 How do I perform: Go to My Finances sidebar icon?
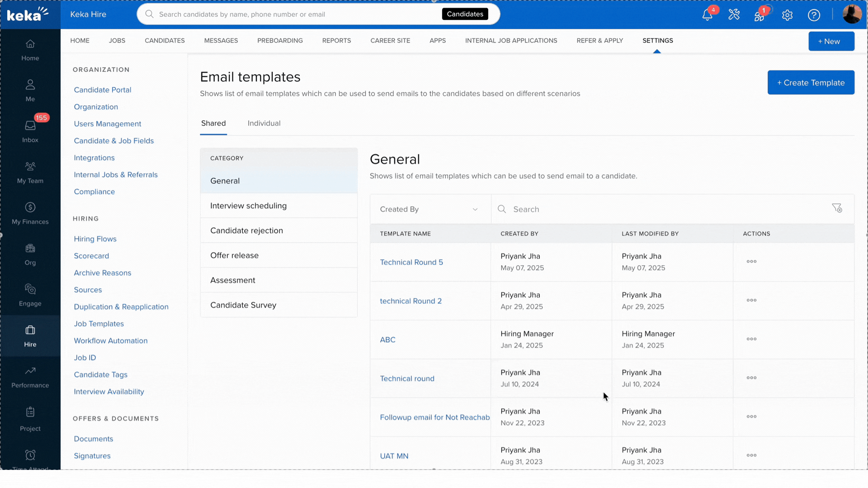click(x=30, y=213)
